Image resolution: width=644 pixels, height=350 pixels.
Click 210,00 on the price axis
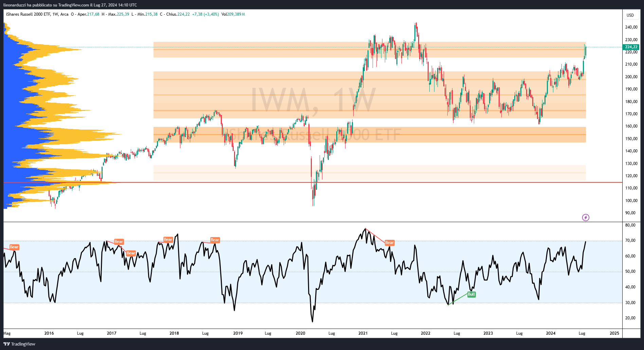click(x=631, y=64)
